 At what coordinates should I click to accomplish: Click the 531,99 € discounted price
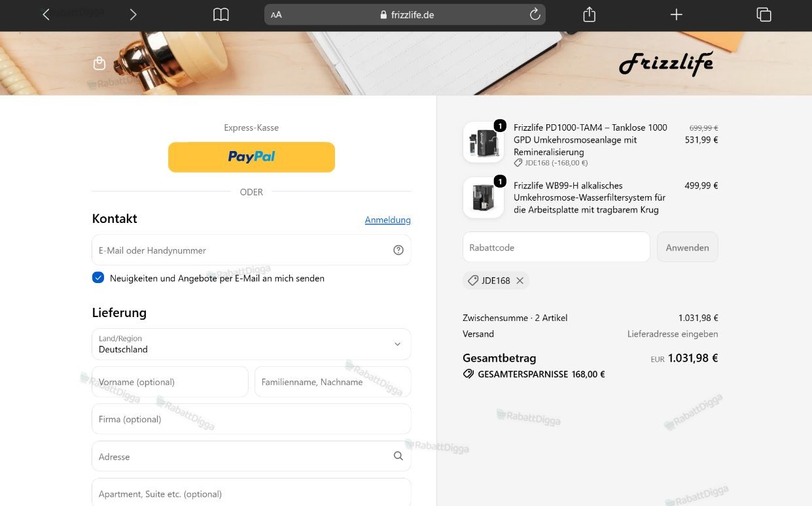(x=701, y=139)
